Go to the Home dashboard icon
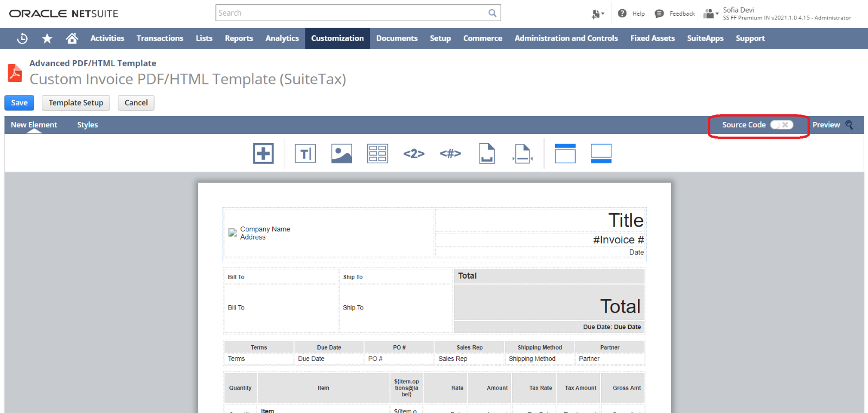Image resolution: width=868 pixels, height=413 pixels. tap(72, 38)
